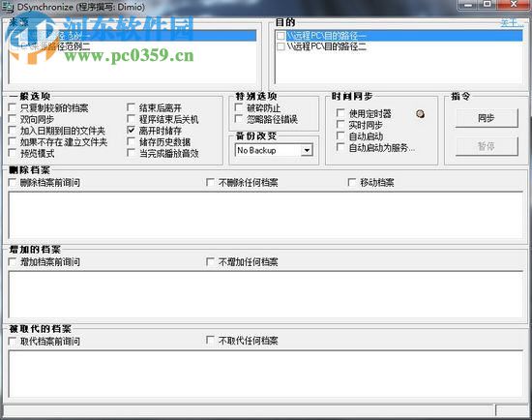Viewport: 532px width, 420px height.
Task: Toggle 双向同步 checkbox
Action: [x=13, y=119]
